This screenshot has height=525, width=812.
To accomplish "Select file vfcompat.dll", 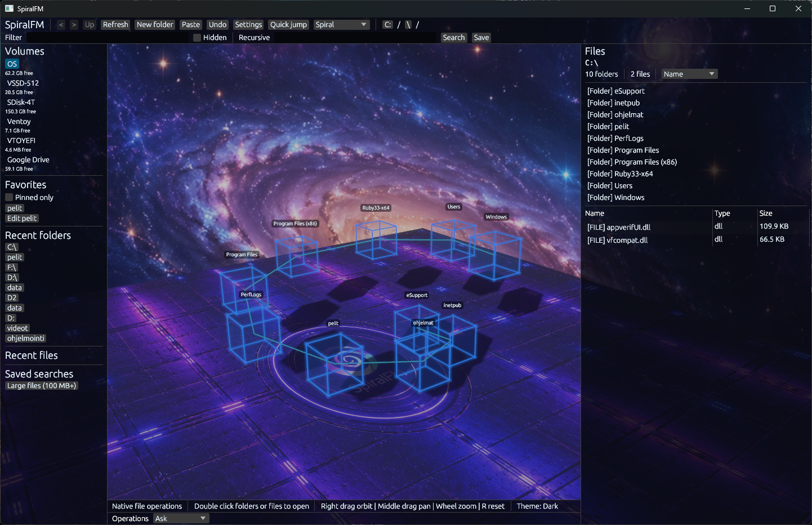I will coord(617,241).
